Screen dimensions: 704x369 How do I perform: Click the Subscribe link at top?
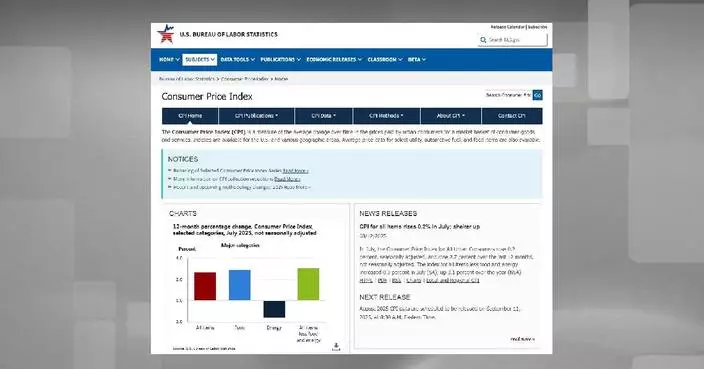(x=537, y=27)
